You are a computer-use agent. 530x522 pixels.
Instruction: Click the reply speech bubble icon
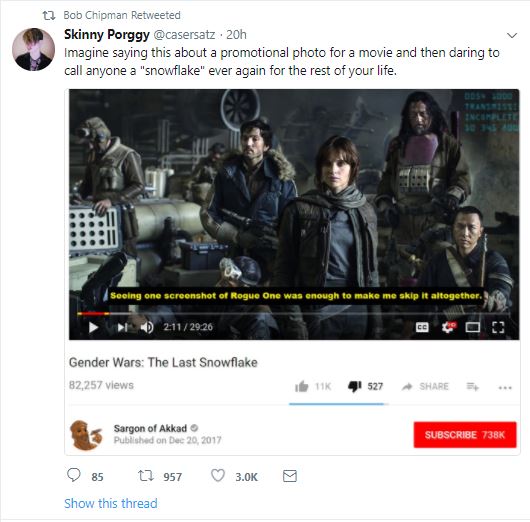click(73, 475)
